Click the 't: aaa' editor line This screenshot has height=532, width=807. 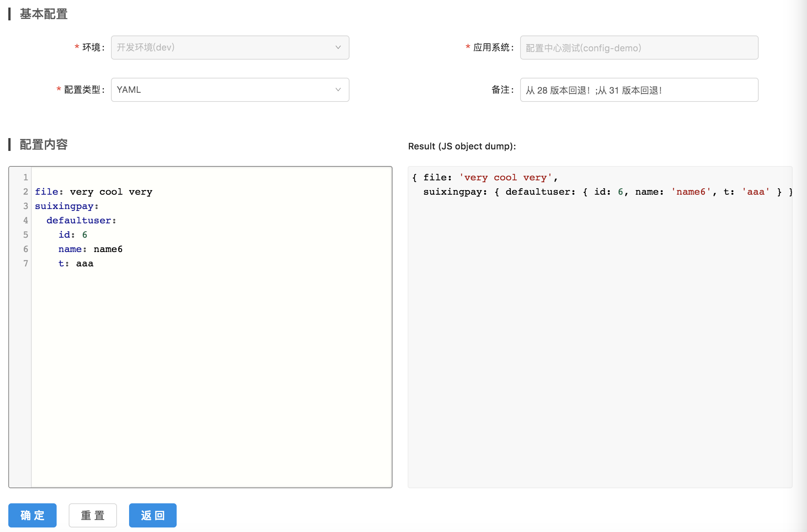pos(76,263)
